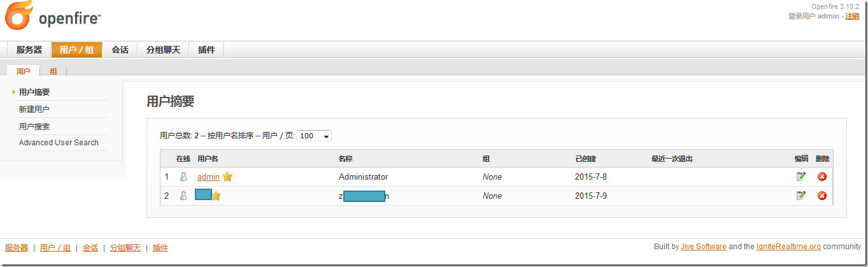Viewport: 868px width, 267px height.
Task: Click the presence icon in admin row
Action: [x=183, y=177]
